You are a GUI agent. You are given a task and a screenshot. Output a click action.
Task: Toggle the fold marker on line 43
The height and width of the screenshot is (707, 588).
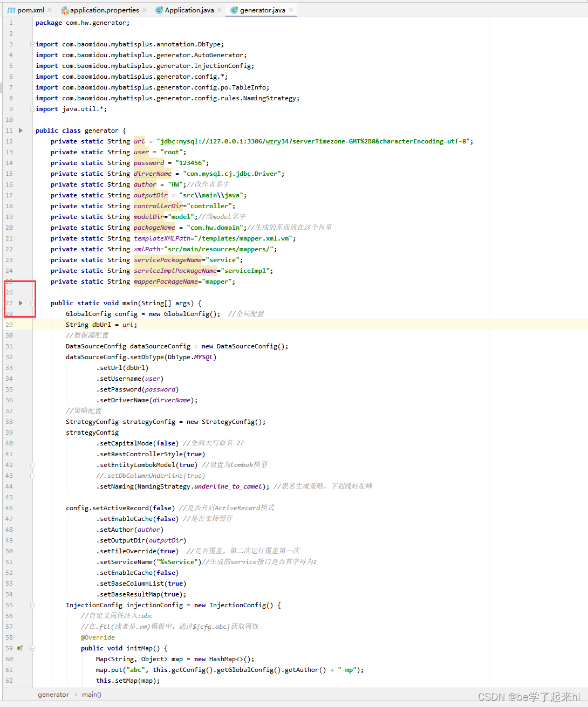(32, 476)
